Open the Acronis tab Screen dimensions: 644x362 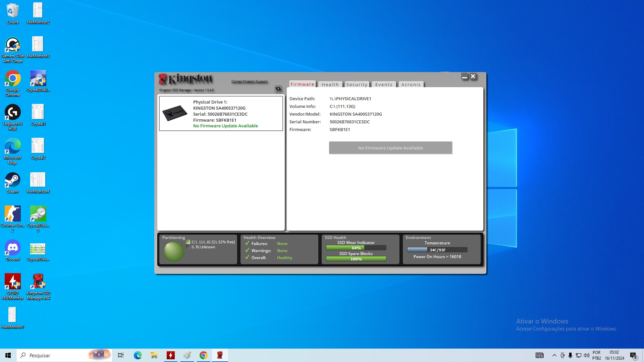[x=411, y=84]
